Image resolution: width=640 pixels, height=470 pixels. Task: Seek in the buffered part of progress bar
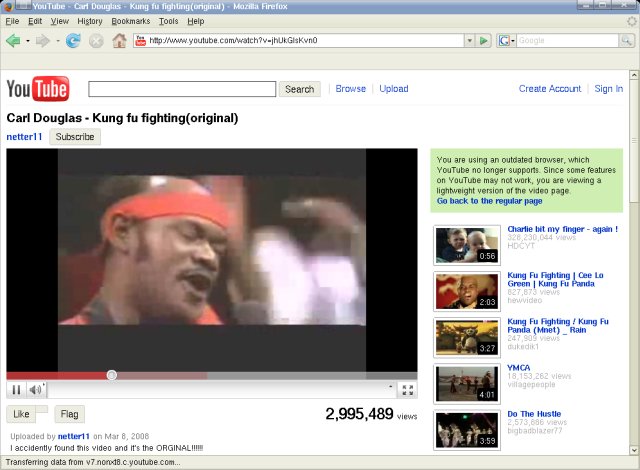pos(162,375)
